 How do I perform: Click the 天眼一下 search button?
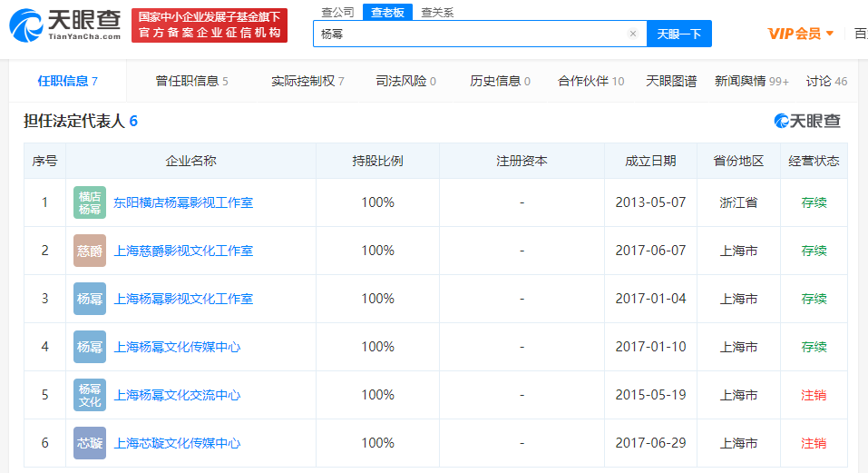[678, 34]
